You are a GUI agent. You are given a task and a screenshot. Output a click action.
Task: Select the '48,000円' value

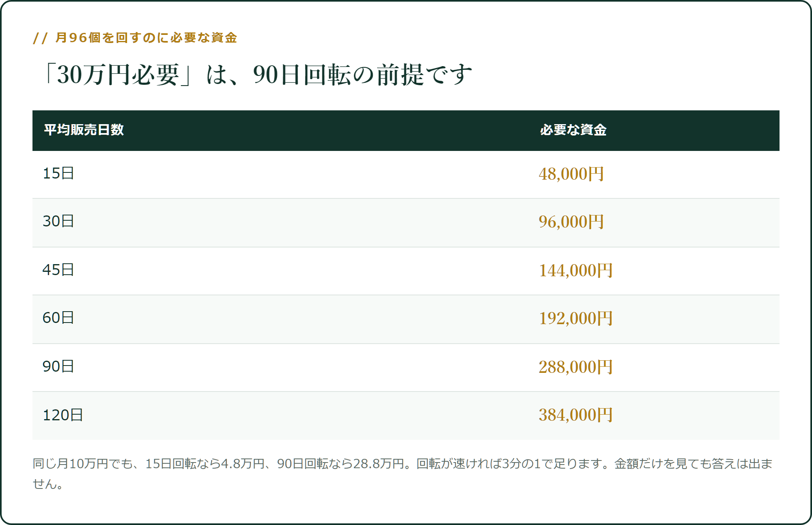[x=571, y=174]
